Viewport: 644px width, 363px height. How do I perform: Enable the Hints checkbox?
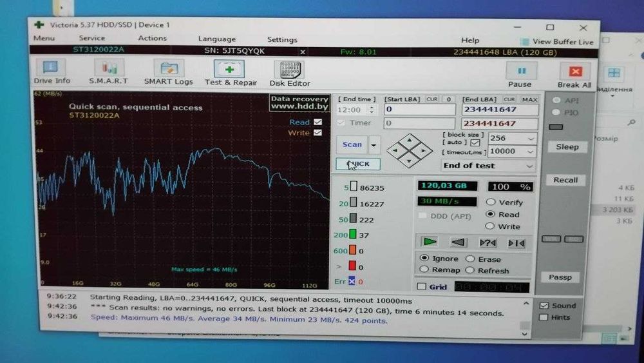[x=544, y=317]
